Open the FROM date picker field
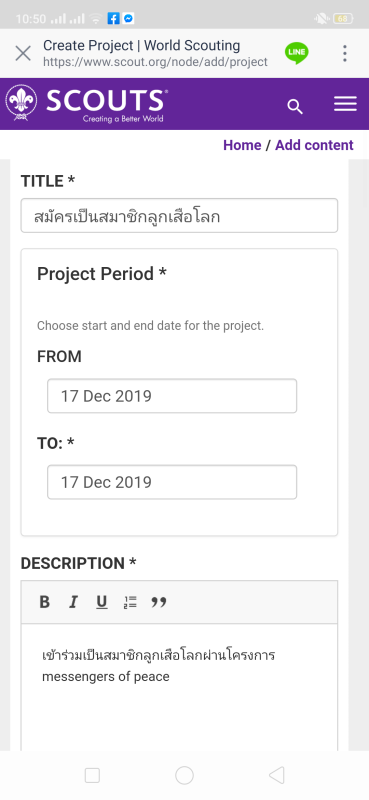The height and width of the screenshot is (800, 369). point(172,396)
